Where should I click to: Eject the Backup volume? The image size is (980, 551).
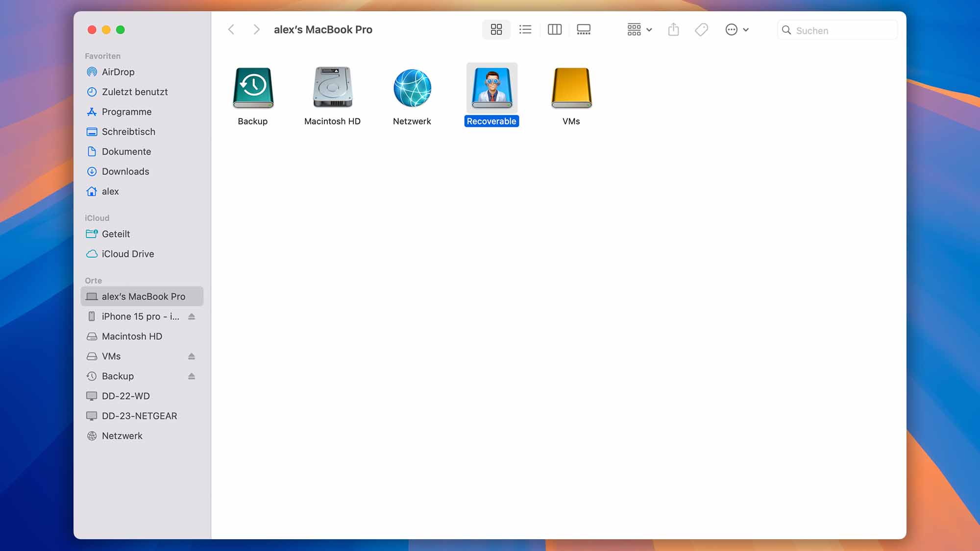pyautogui.click(x=192, y=376)
